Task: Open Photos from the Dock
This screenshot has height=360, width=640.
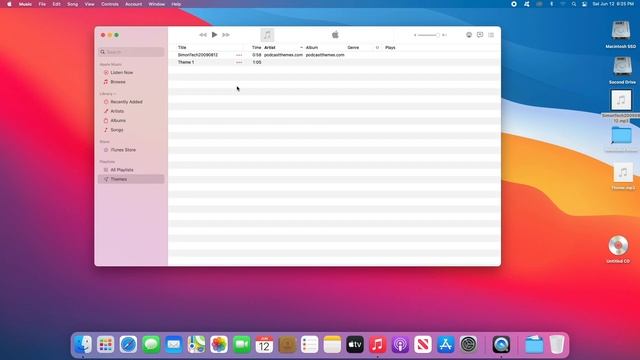Action: (219, 344)
